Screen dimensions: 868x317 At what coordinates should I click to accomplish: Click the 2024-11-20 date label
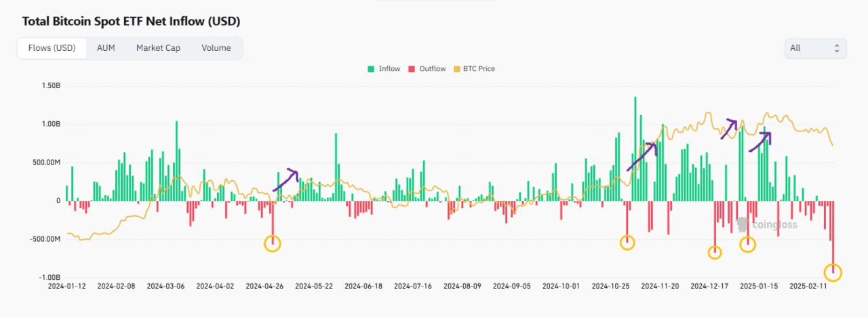pos(660,287)
